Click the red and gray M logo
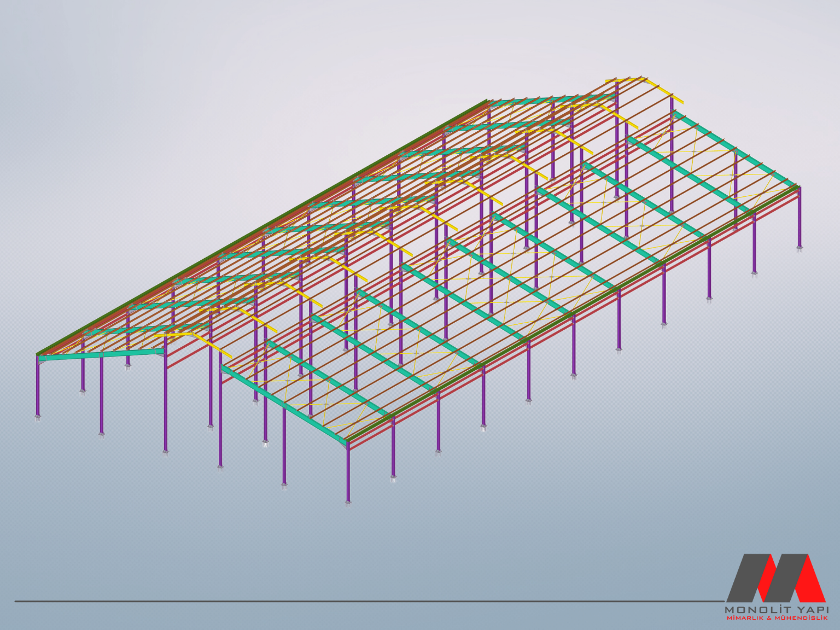This screenshot has width=840, height=630. (x=775, y=577)
